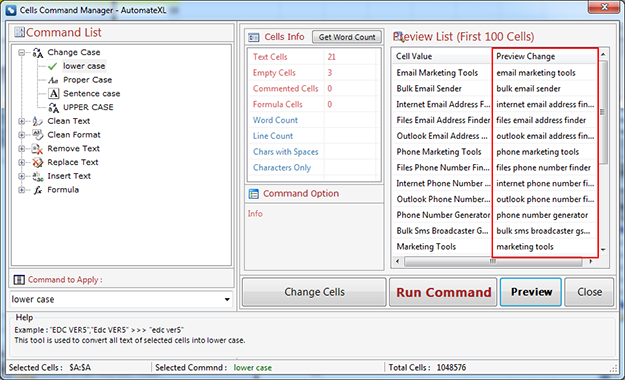Image resolution: width=625 pixels, height=380 pixels.
Task: Click the window resize grip
Action: click(614, 369)
